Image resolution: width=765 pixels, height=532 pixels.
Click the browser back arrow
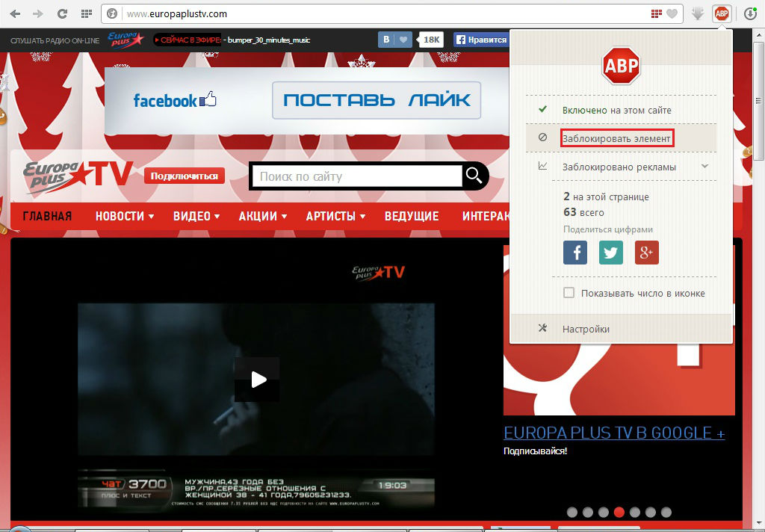[x=15, y=13]
